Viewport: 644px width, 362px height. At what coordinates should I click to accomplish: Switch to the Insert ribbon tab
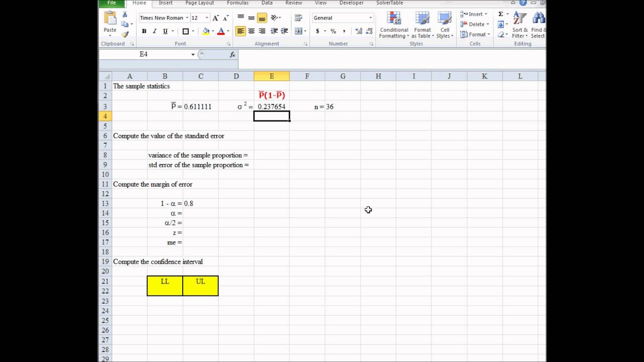tap(166, 3)
